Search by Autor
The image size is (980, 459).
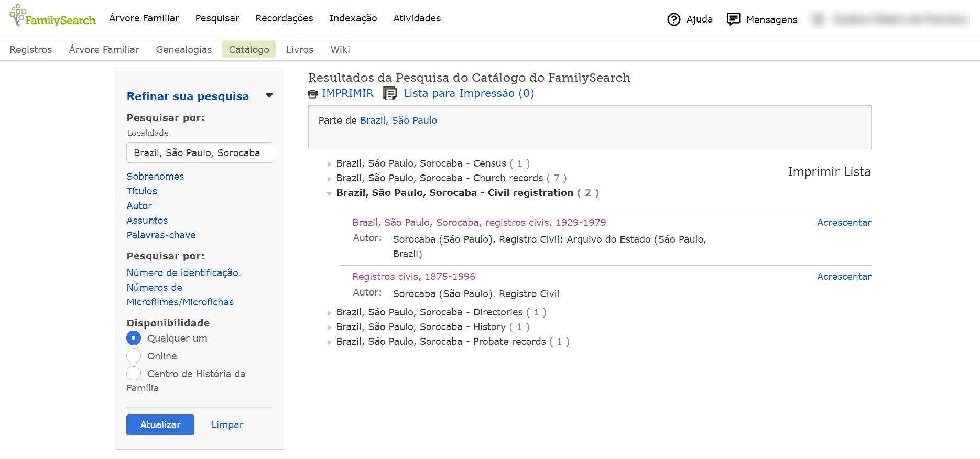point(139,206)
